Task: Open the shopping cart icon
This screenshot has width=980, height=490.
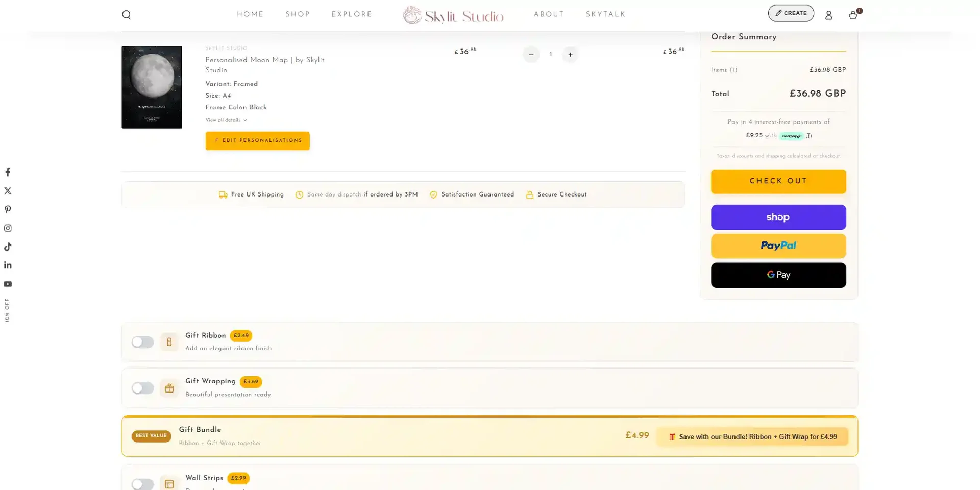Action: 853,15
